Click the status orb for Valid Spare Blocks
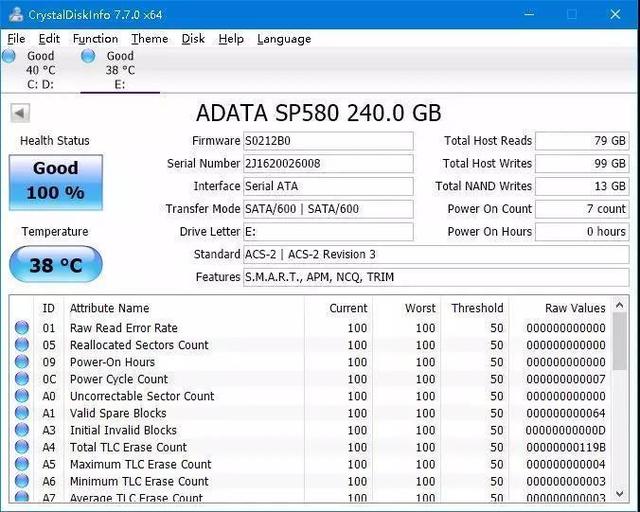The width and height of the screenshot is (640, 512). point(22,413)
